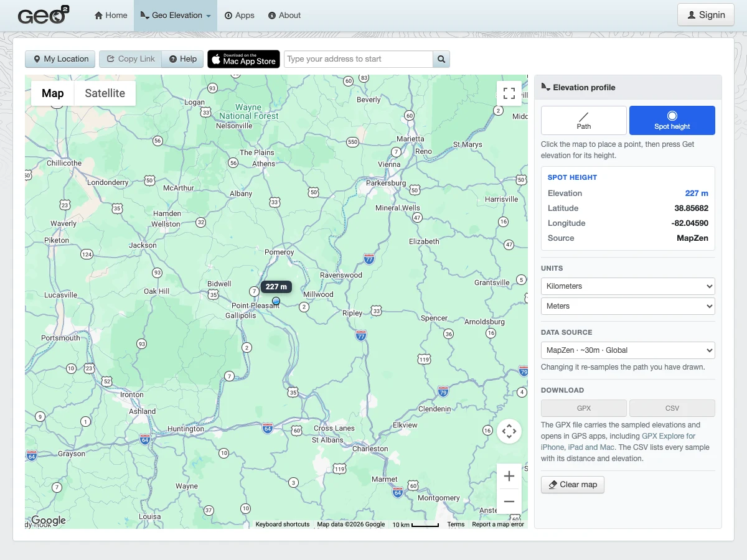The width and height of the screenshot is (747, 560).
Task: Click the Elevation profile panel header
Action: tap(628, 88)
